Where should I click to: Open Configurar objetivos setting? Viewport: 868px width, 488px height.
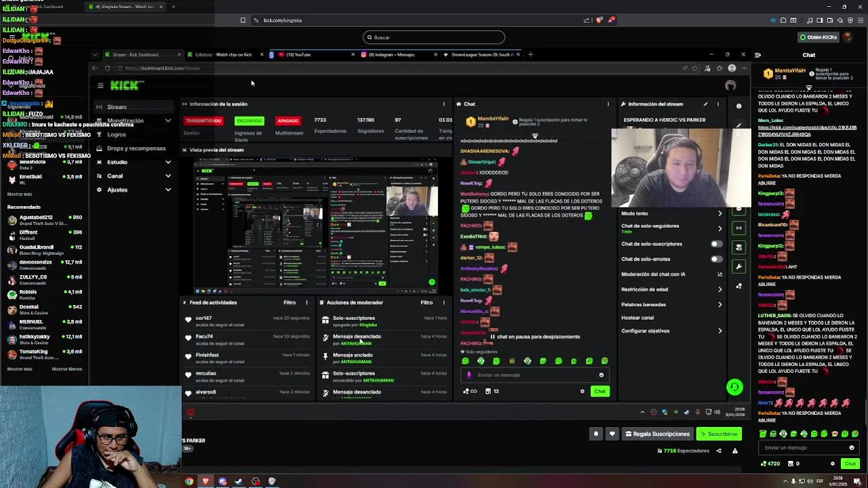click(x=671, y=331)
